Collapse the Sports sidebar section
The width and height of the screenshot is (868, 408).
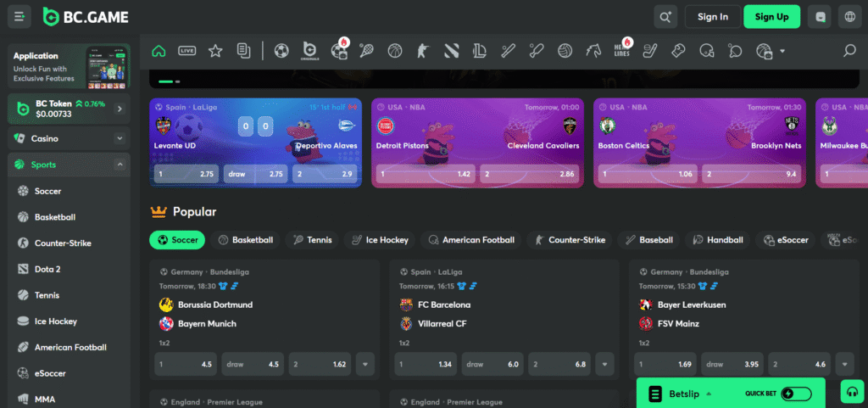[x=120, y=165]
